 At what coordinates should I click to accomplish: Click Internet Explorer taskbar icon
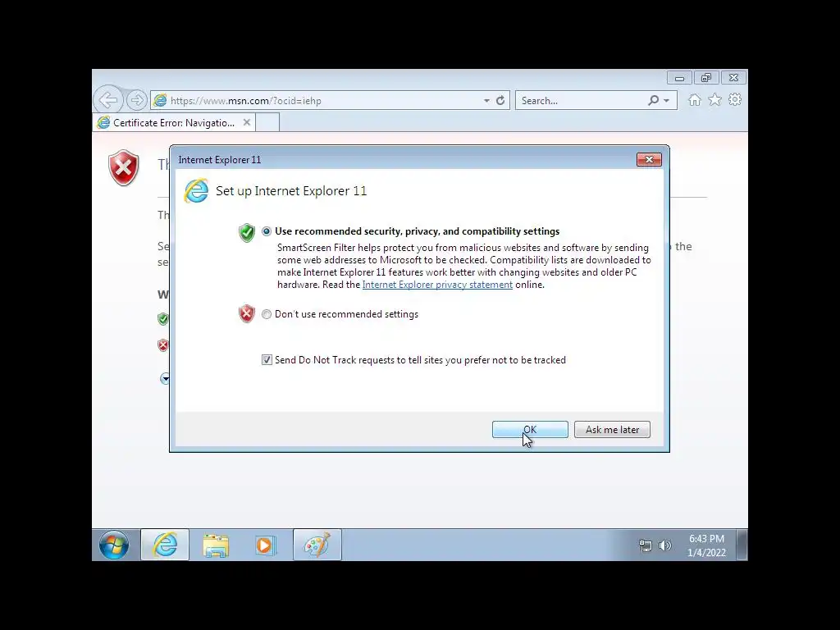165,546
